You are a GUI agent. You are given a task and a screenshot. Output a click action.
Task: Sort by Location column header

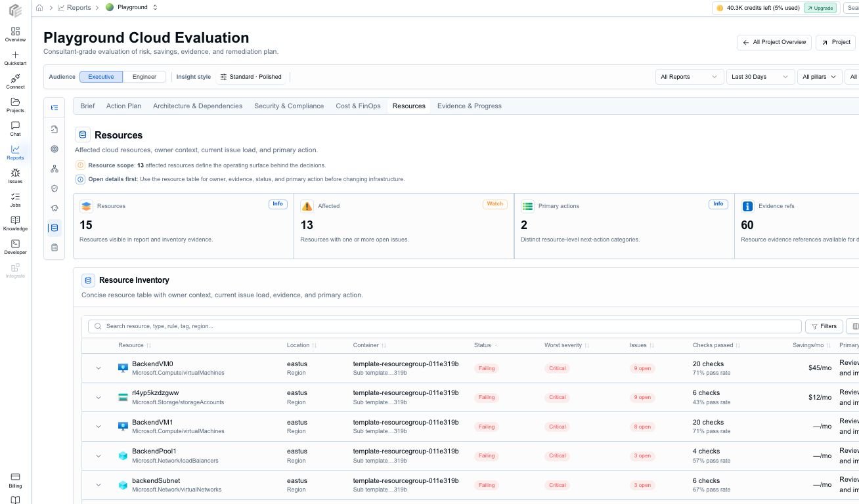301,345
